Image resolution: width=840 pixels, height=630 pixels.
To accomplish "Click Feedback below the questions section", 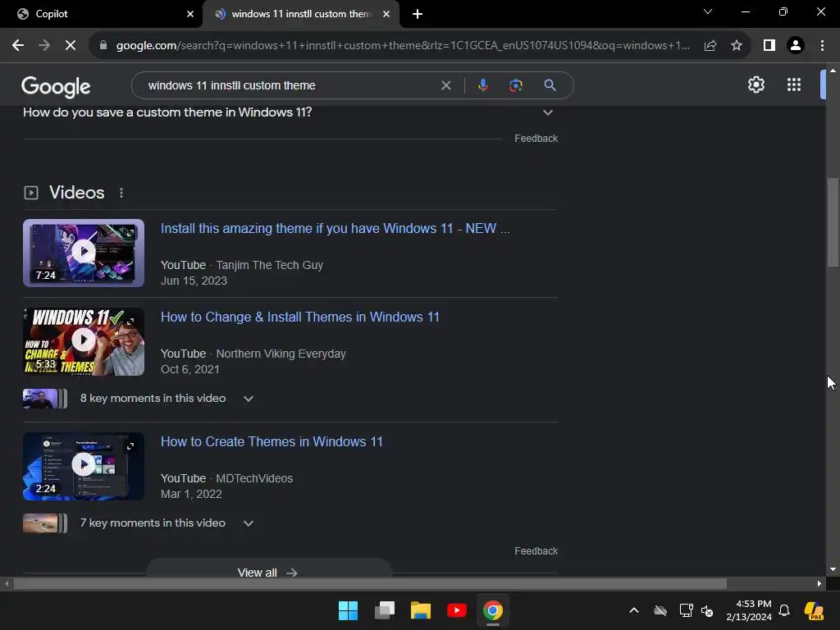I will (536, 138).
